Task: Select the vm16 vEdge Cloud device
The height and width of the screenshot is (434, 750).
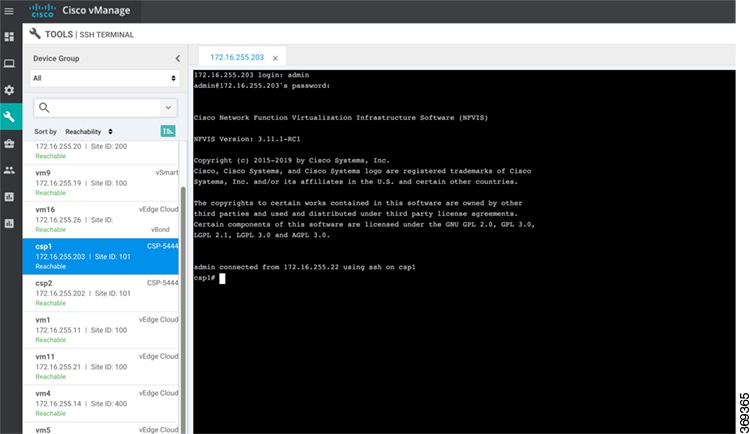Action: tap(101, 220)
